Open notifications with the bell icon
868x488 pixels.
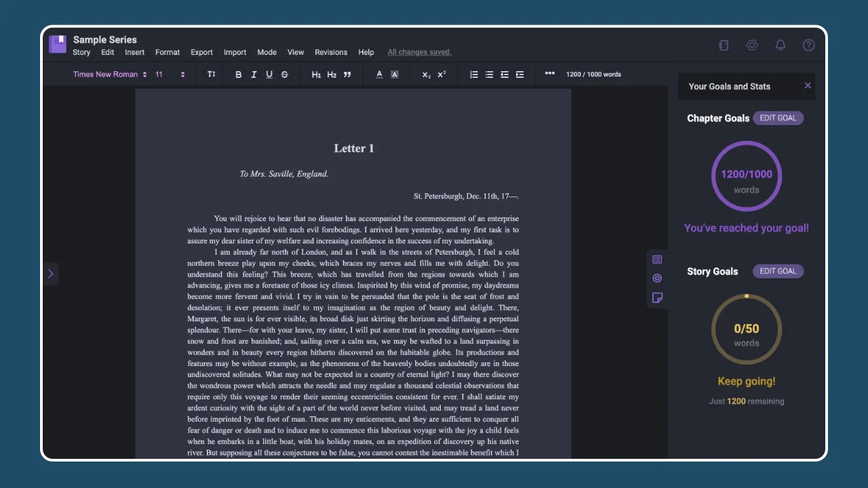[x=780, y=45]
